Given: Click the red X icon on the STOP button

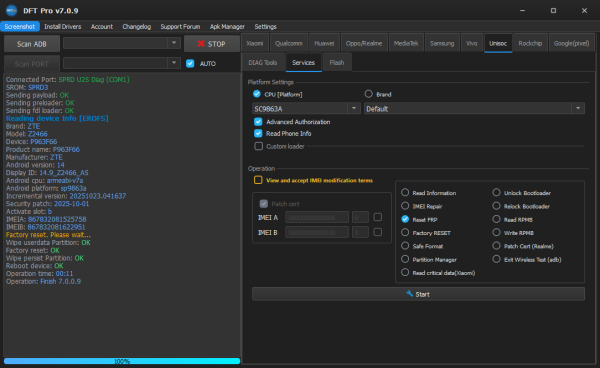Looking at the screenshot, I should [x=201, y=44].
